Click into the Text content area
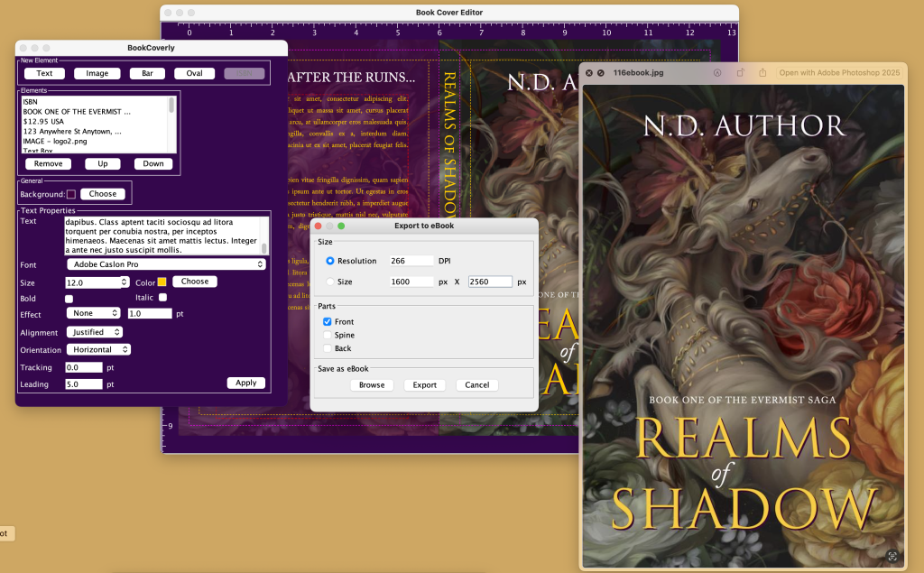Image resolution: width=924 pixels, height=573 pixels. [x=162, y=236]
